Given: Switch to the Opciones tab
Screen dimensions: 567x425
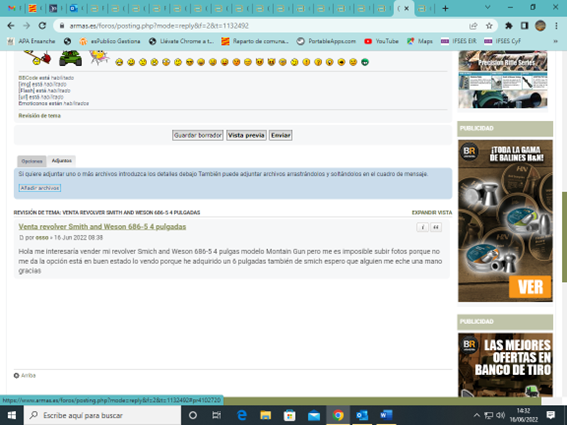Looking at the screenshot, I should [32, 161].
